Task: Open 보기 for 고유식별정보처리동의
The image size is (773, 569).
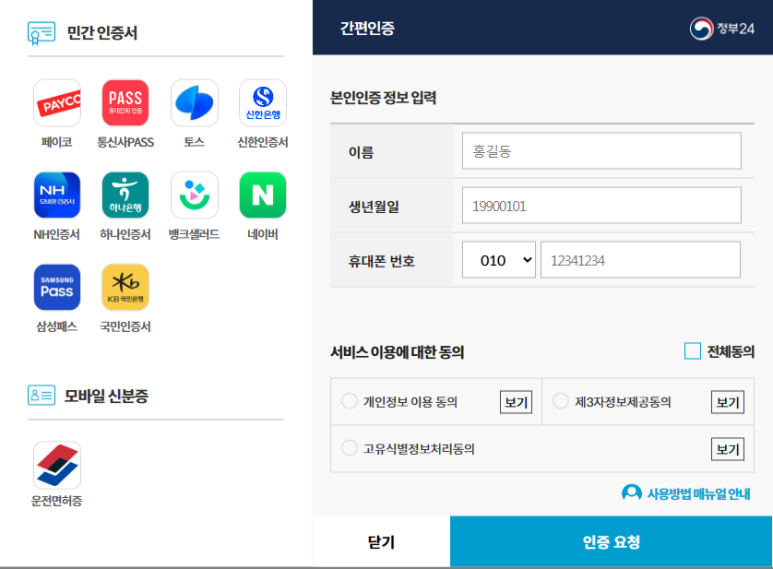Action: click(x=728, y=449)
